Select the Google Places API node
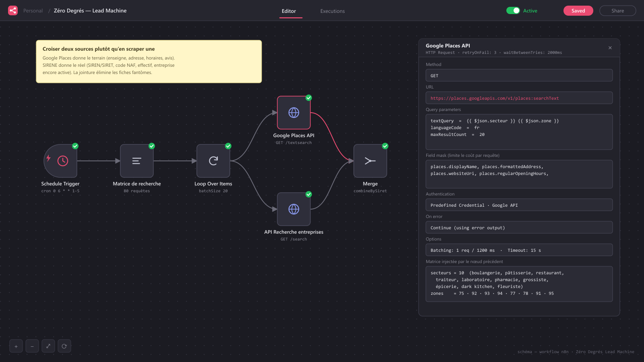Screen dimensions: 644x362 [x=294, y=113]
